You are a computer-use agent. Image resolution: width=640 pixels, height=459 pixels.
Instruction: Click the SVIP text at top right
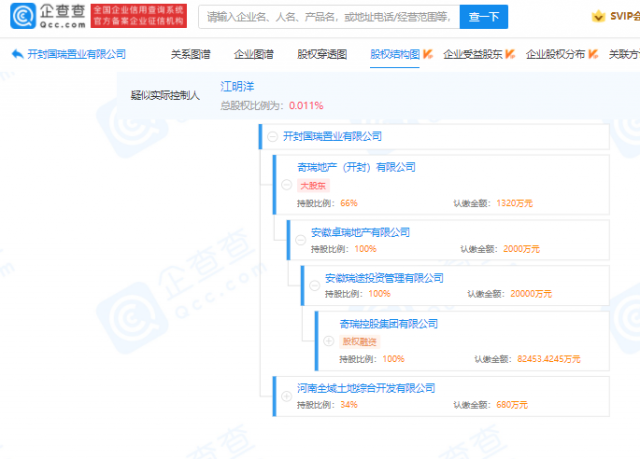(x=624, y=16)
